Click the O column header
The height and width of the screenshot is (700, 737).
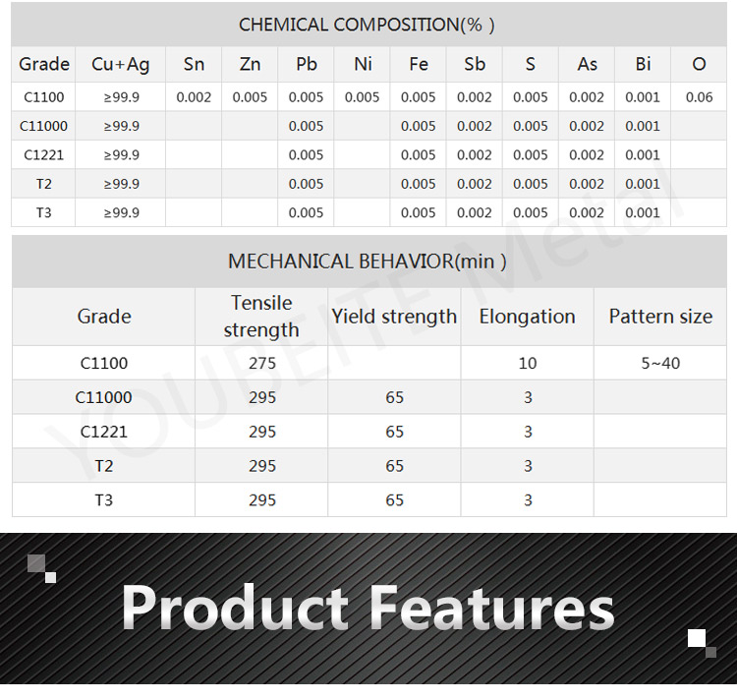pyautogui.click(x=699, y=64)
